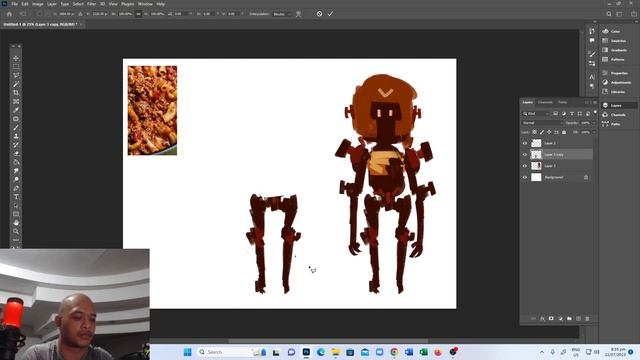Select the Frame tool
The height and width of the screenshot is (360, 640).
[16, 101]
